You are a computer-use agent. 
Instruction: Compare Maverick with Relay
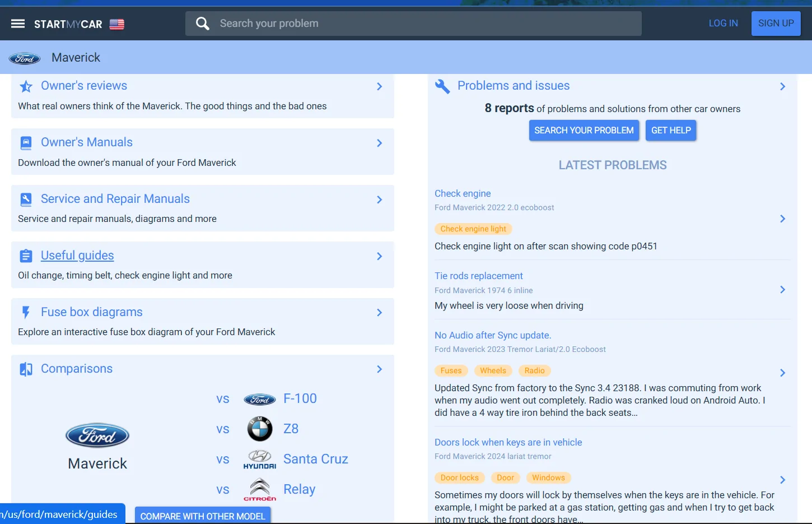coord(300,489)
